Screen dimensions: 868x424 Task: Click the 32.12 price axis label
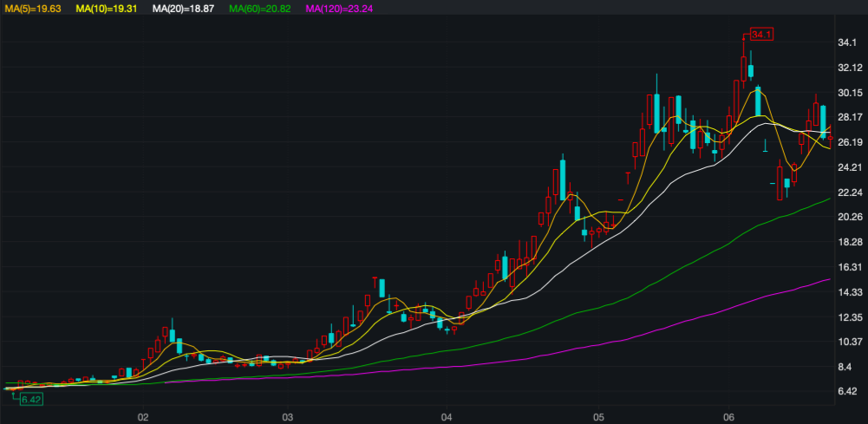[849, 68]
